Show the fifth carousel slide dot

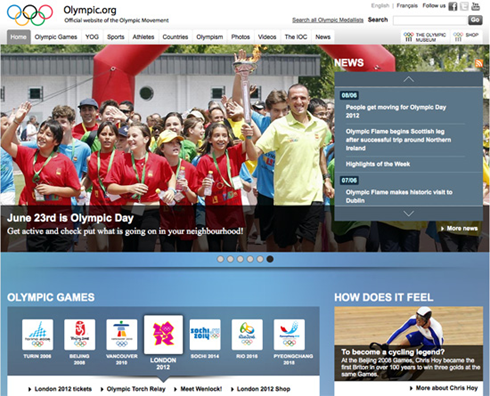[x=260, y=259]
